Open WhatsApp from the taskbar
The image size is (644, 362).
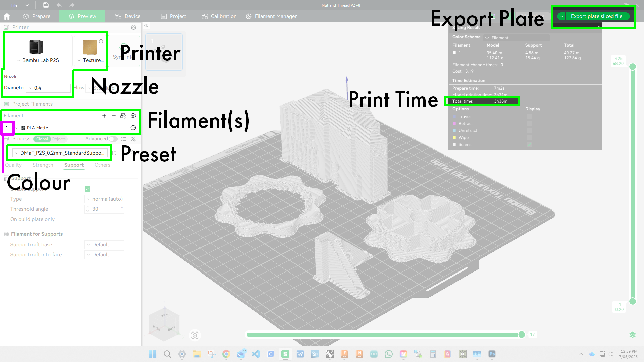[389, 354]
